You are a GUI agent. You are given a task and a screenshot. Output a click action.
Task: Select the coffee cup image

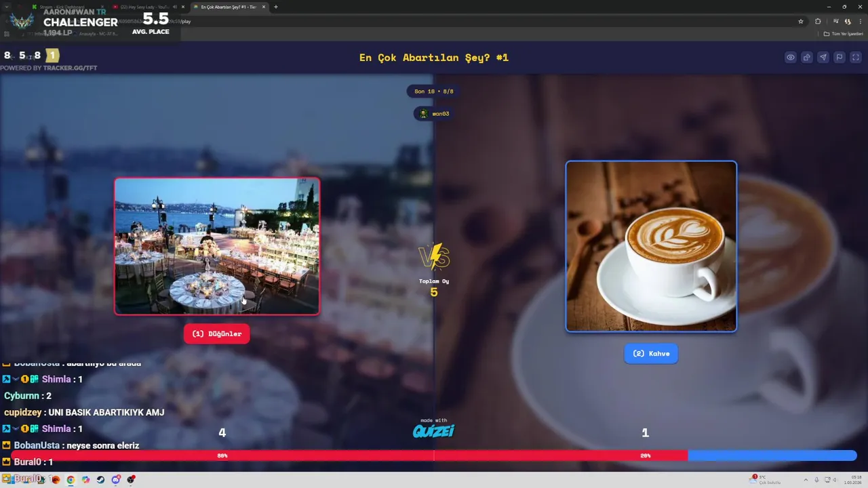pos(651,246)
